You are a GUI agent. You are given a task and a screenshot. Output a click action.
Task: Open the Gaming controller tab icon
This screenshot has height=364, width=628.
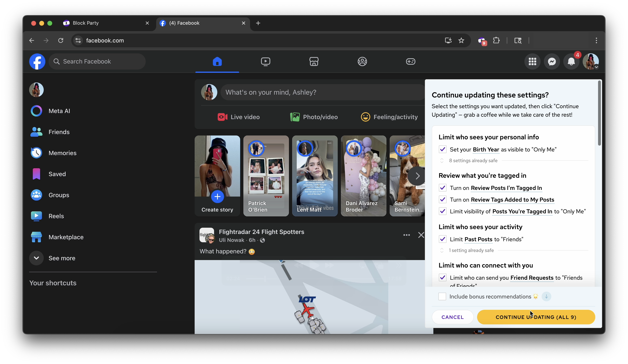point(411,61)
